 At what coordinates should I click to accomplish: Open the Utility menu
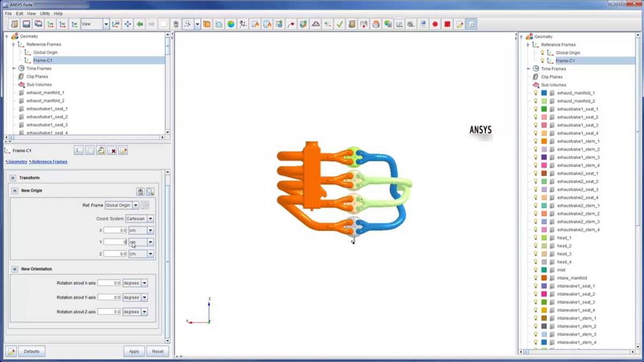[x=45, y=13]
